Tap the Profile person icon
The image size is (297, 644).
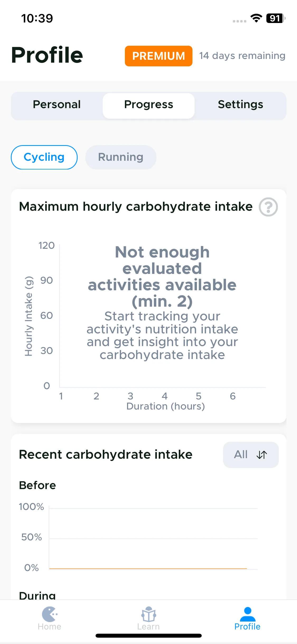pyautogui.click(x=247, y=614)
